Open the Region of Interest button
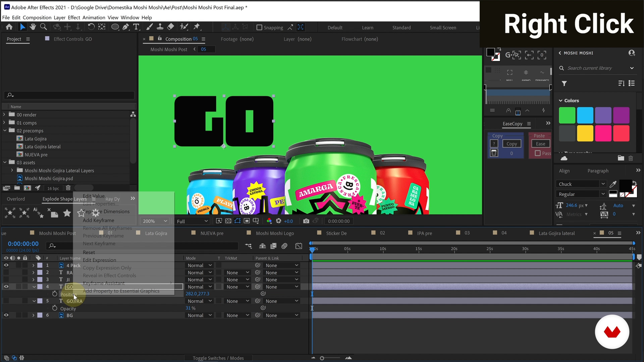Image resolution: width=644 pixels, height=362 pixels. tap(247, 221)
